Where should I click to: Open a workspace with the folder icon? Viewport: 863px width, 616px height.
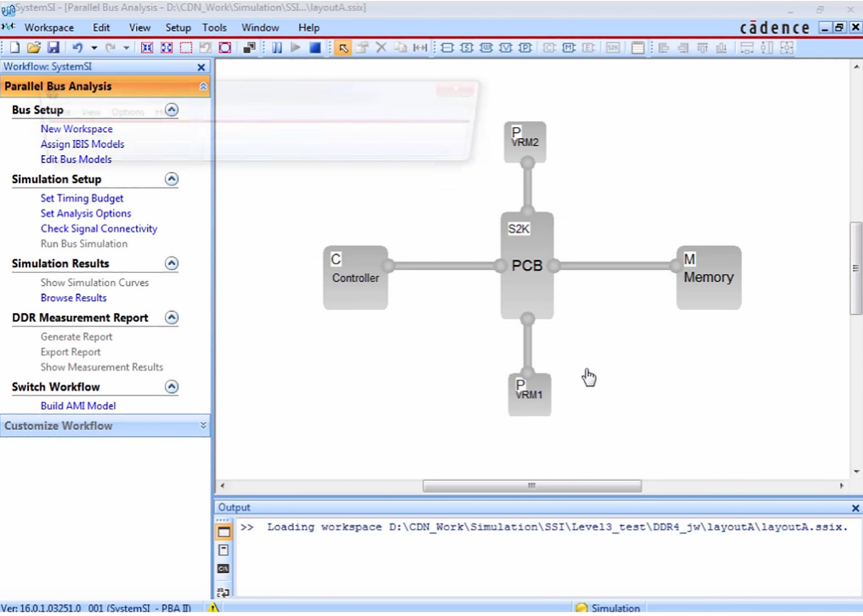pos(33,48)
